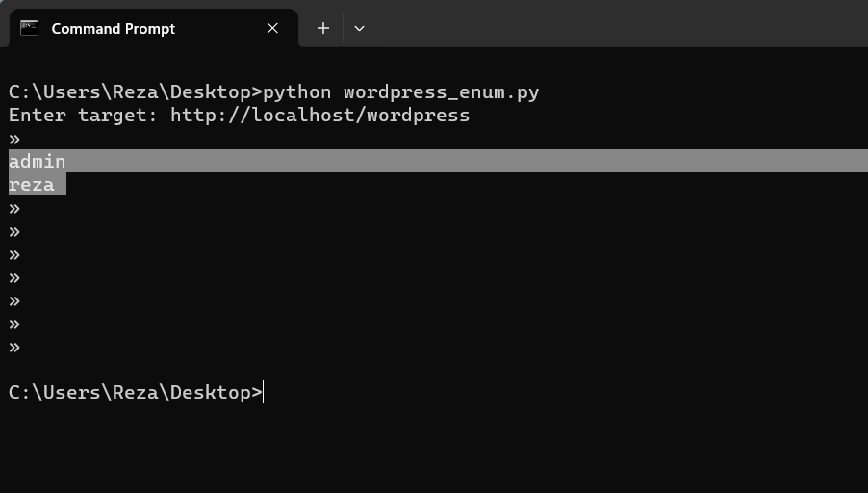
Task: Click the wordpress_enum.py script name
Action: coord(441,92)
